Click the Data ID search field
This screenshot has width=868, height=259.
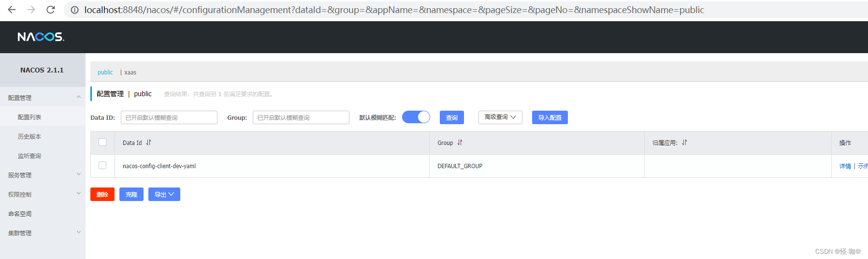(x=169, y=117)
